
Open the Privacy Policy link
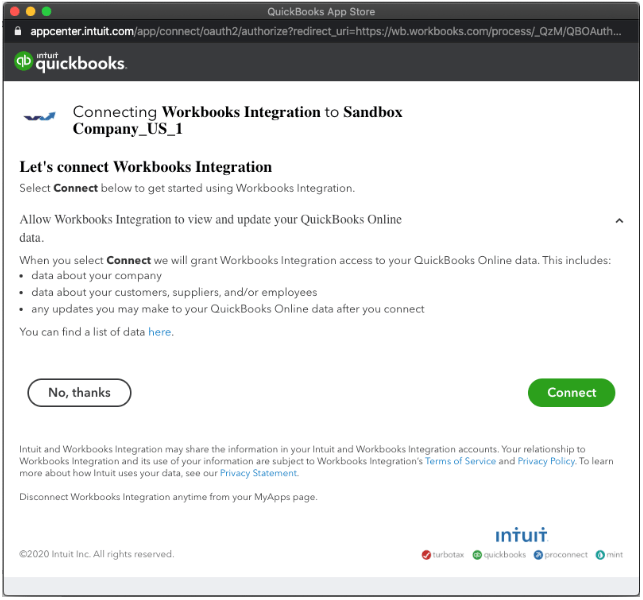[546, 461]
